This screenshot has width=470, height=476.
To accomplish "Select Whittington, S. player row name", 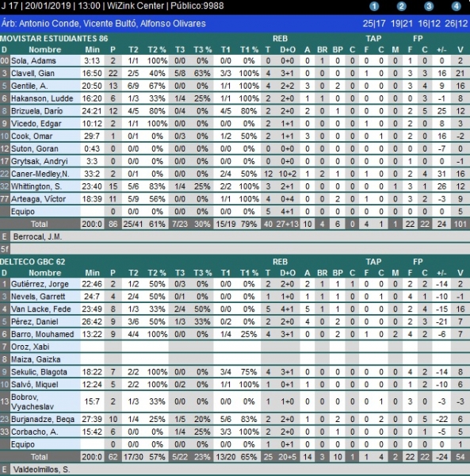I will coord(36,186).
